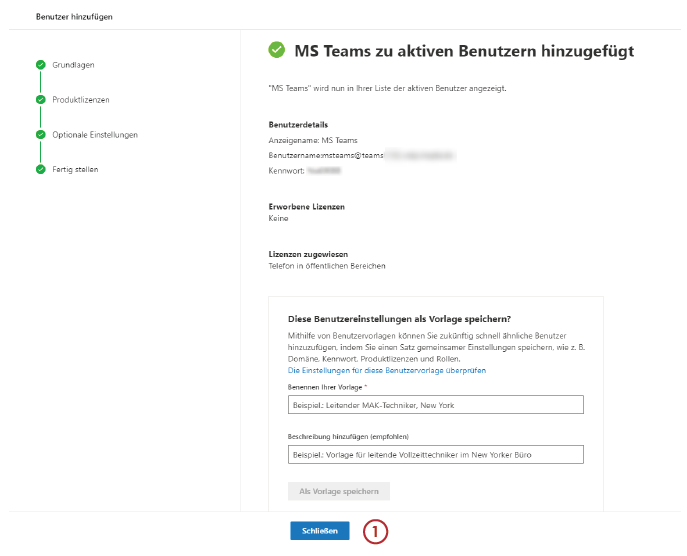
Task: Click the red circled number 1 marker
Action: [x=375, y=531]
